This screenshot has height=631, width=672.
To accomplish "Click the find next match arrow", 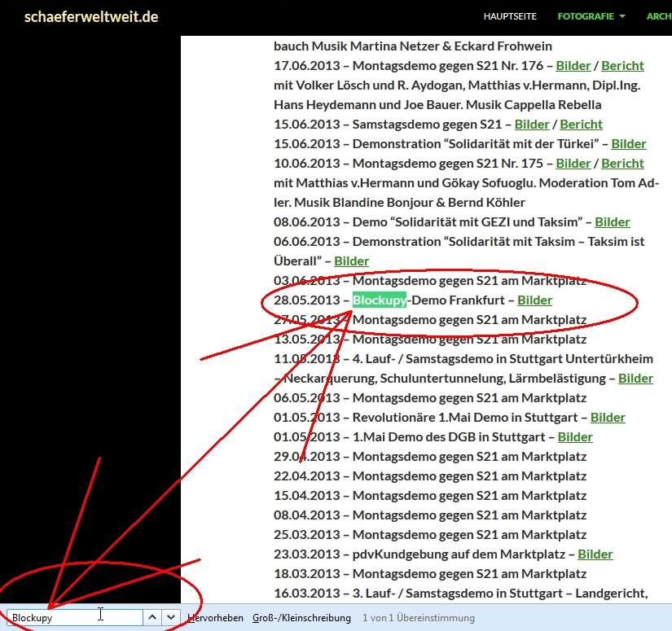I will point(170,617).
